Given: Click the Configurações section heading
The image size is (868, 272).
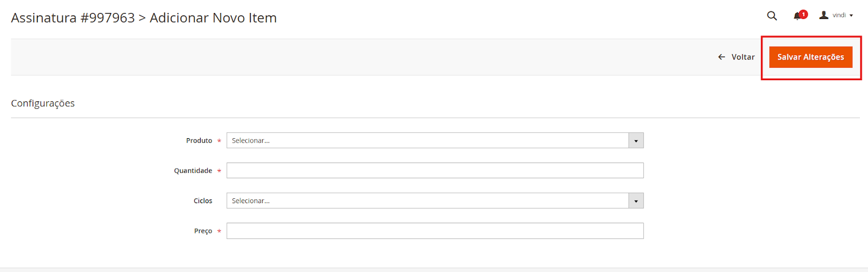Looking at the screenshot, I should (43, 103).
